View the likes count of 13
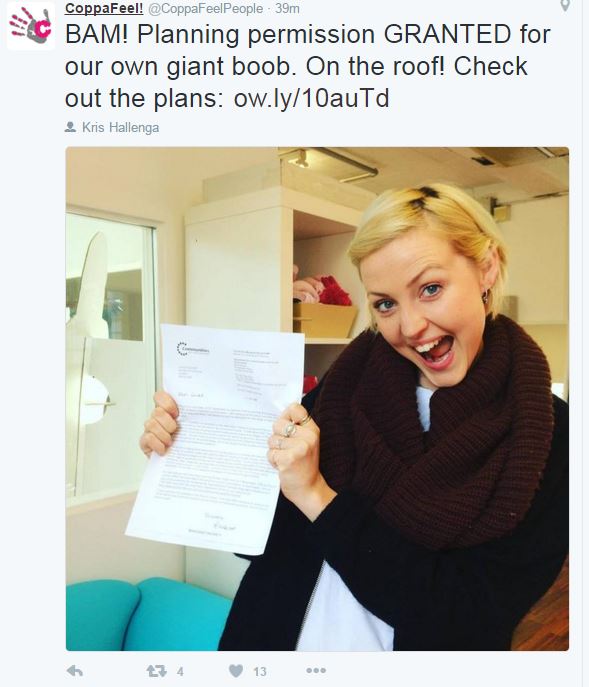The width and height of the screenshot is (589, 687). tap(259, 671)
